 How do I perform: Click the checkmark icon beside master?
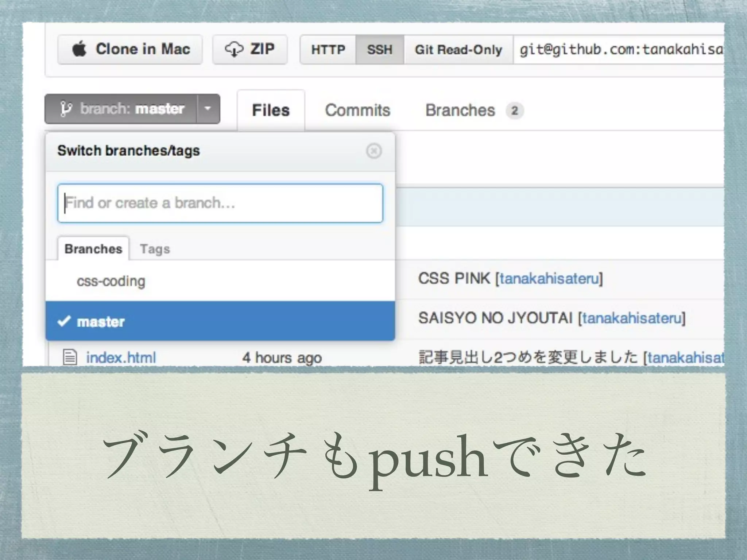[64, 321]
